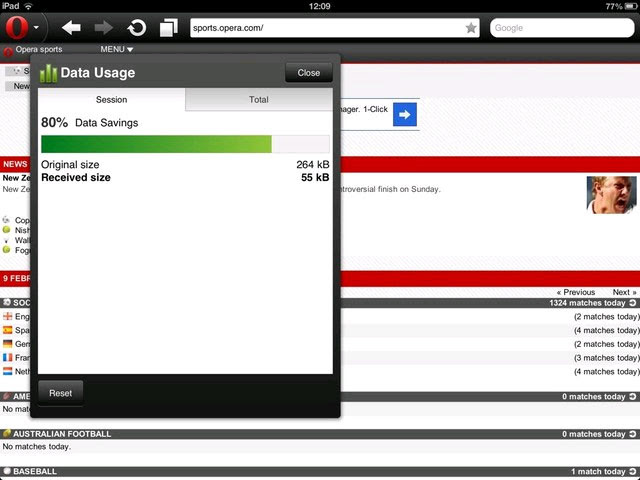Click the blue arrow ad button

tap(404, 114)
